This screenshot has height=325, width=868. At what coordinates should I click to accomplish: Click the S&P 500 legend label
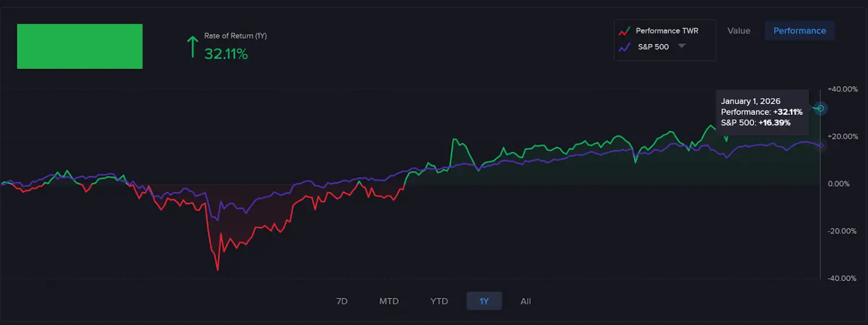(x=653, y=47)
